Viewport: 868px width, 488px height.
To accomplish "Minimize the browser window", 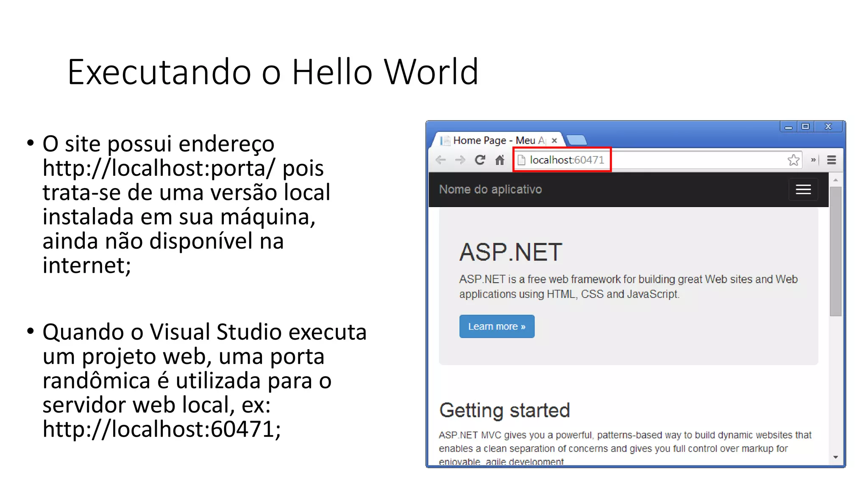I will pos(788,127).
